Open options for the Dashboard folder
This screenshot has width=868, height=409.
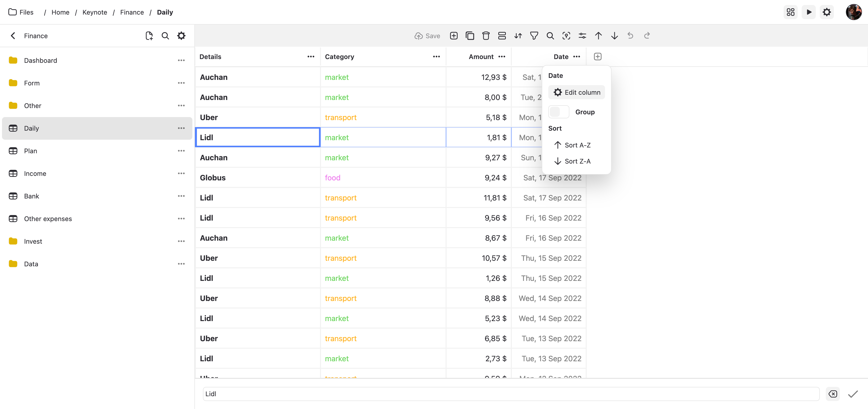point(181,60)
